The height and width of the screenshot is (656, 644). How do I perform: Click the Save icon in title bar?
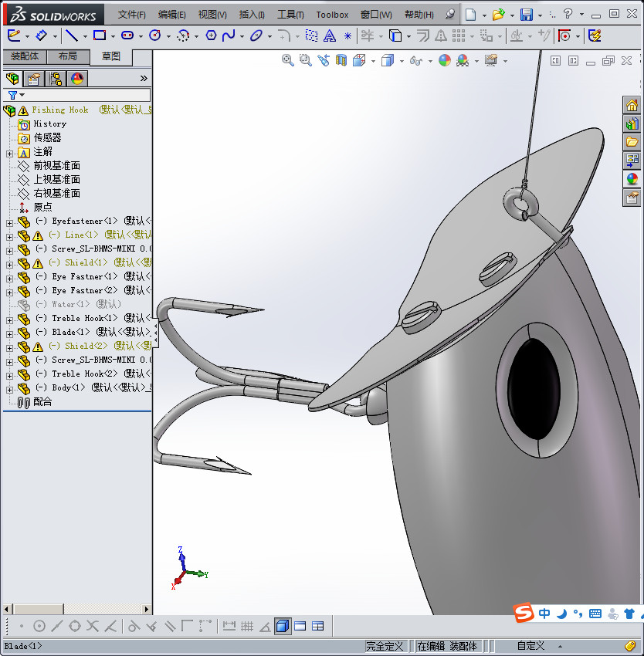(x=526, y=15)
